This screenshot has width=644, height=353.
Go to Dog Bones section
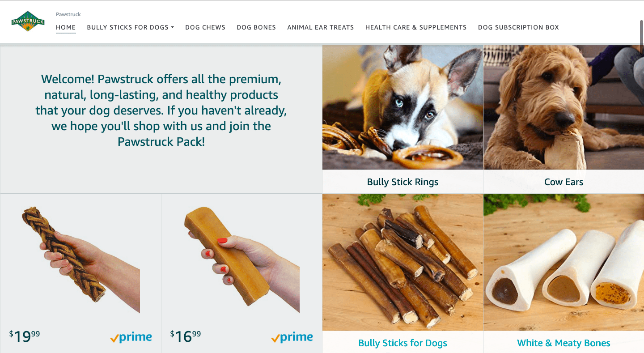click(x=256, y=27)
